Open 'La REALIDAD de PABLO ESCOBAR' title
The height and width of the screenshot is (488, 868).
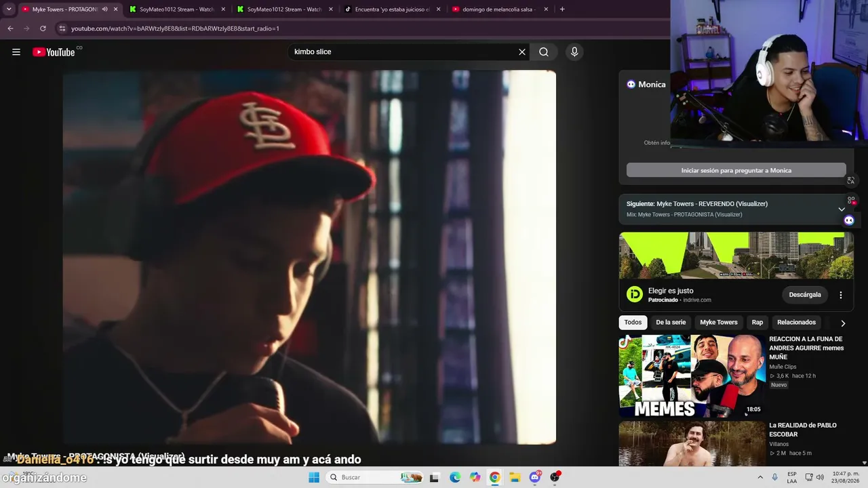[803, 430]
